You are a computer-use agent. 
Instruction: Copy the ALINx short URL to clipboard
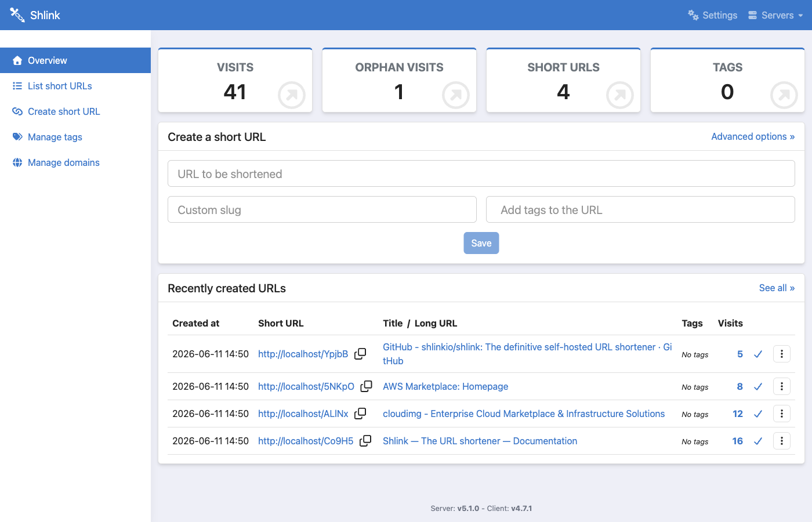360,414
